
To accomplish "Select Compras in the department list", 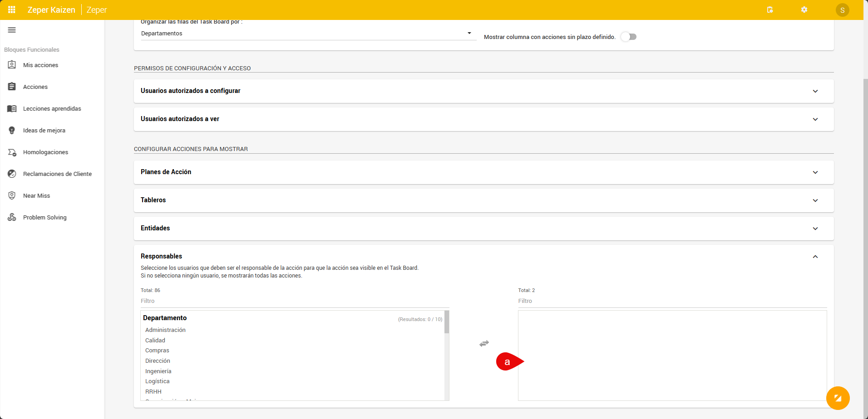I will pos(157,351).
